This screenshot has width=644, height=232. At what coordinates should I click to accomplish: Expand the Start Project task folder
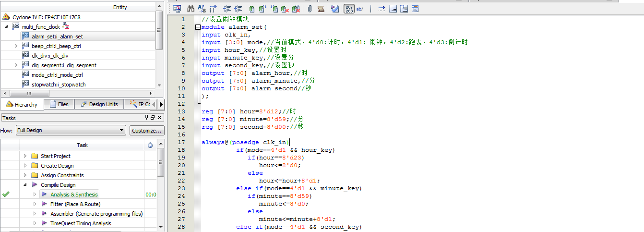[25, 156]
